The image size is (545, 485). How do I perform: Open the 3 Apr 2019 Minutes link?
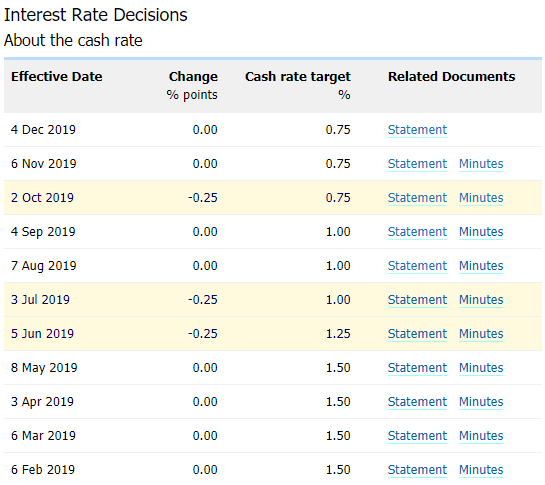coord(481,402)
